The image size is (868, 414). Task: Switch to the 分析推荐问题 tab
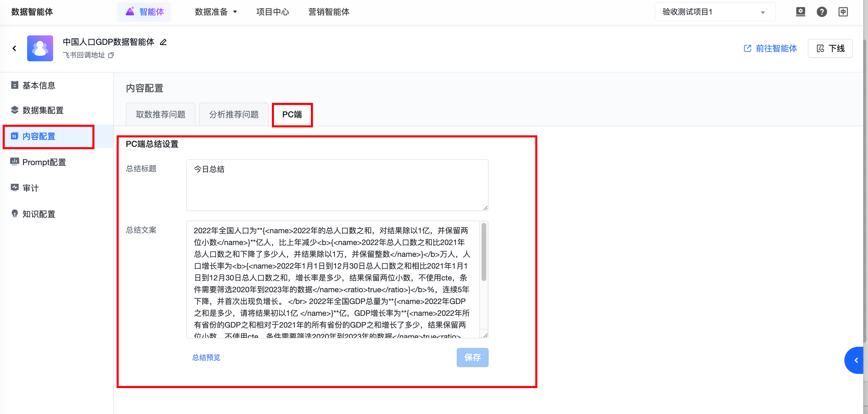[234, 114]
